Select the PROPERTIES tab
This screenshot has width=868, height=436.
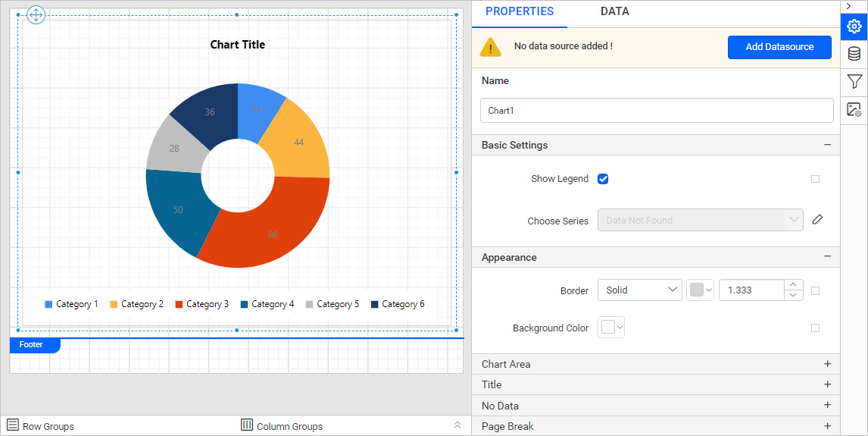(520, 11)
